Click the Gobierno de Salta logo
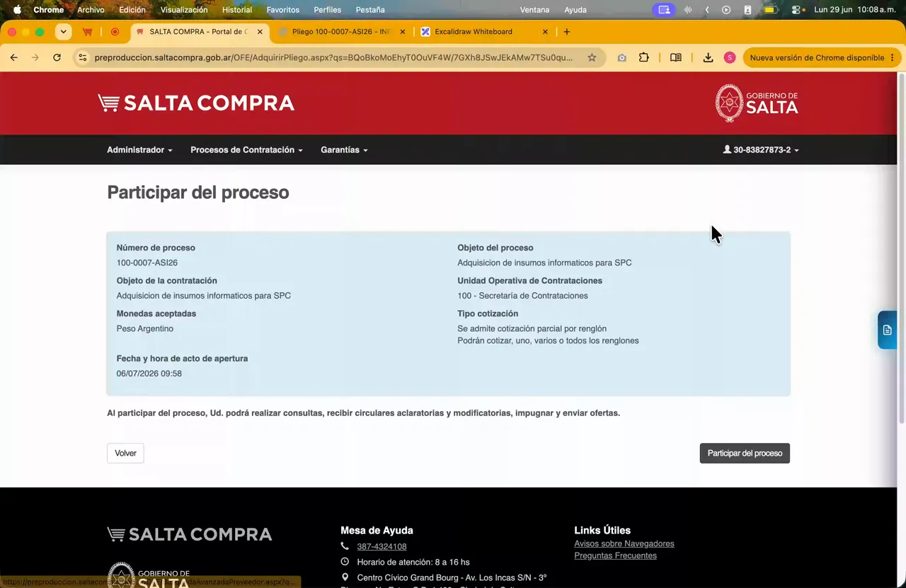This screenshot has width=906, height=588. [757, 103]
